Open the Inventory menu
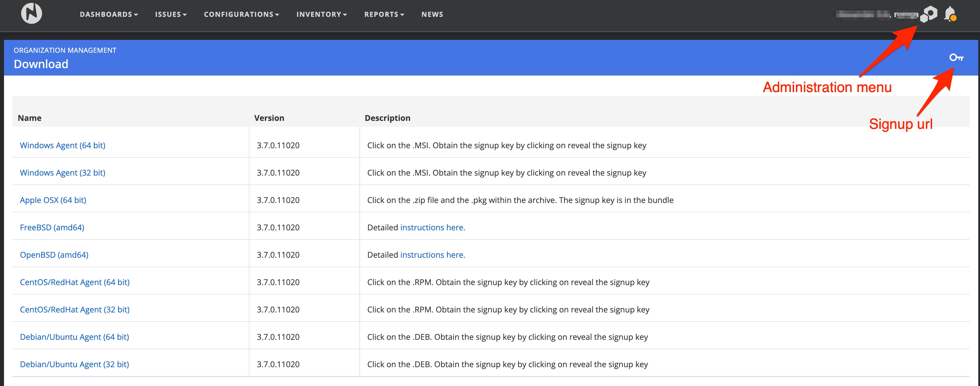This screenshot has height=386, width=980. [x=322, y=15]
